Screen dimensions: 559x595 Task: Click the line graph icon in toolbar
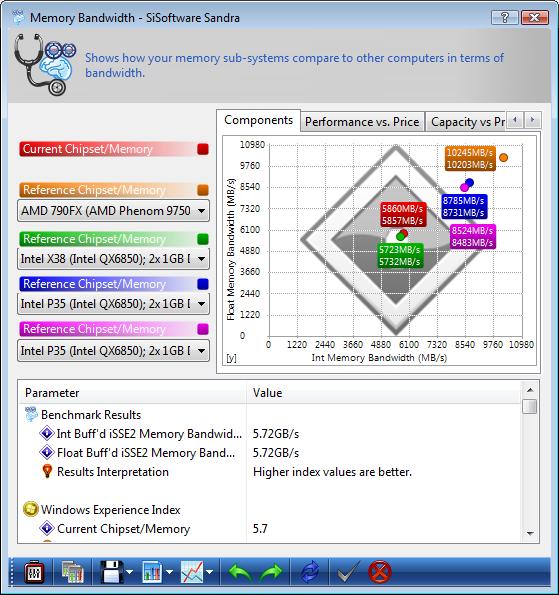click(192, 572)
